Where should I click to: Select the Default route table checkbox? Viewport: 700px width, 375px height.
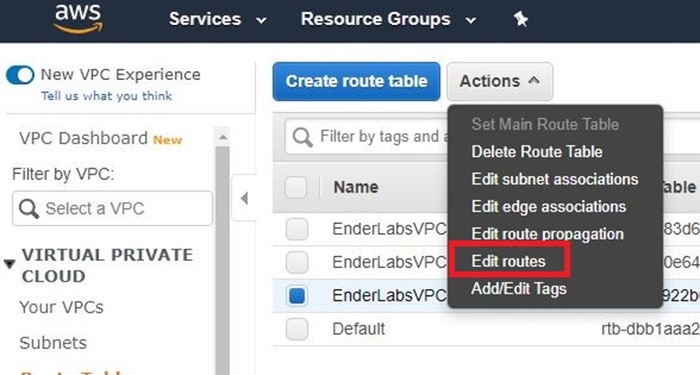pos(297,329)
